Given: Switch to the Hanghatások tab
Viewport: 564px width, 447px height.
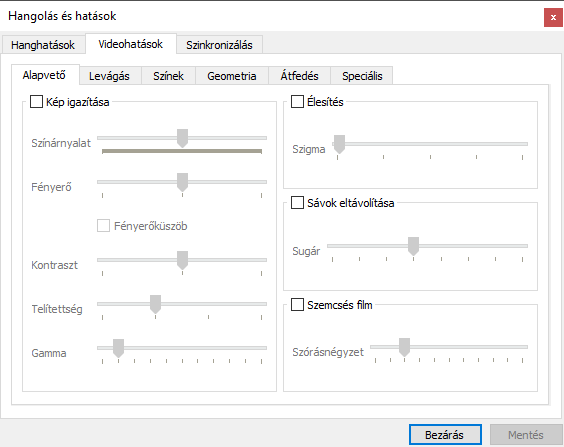Looking at the screenshot, I should 43,45.
